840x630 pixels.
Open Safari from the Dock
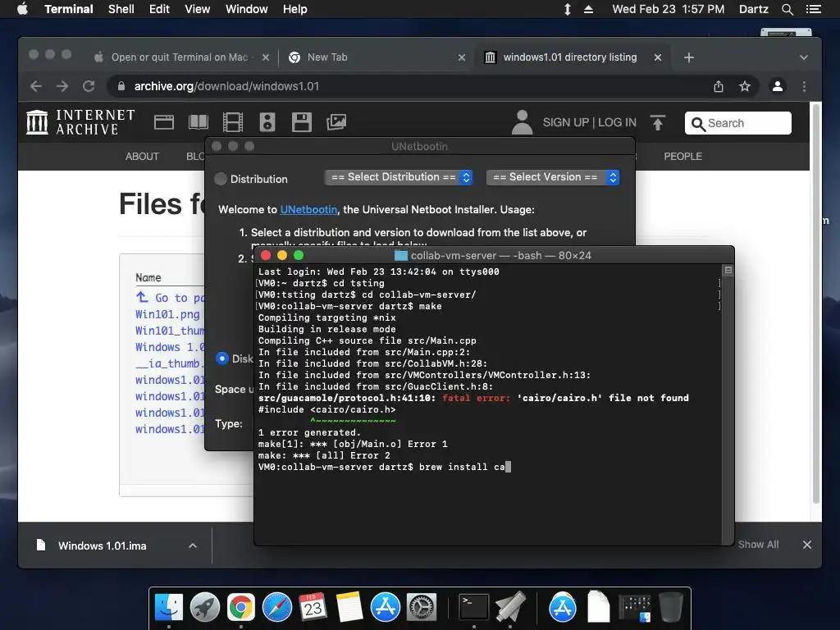(x=277, y=608)
